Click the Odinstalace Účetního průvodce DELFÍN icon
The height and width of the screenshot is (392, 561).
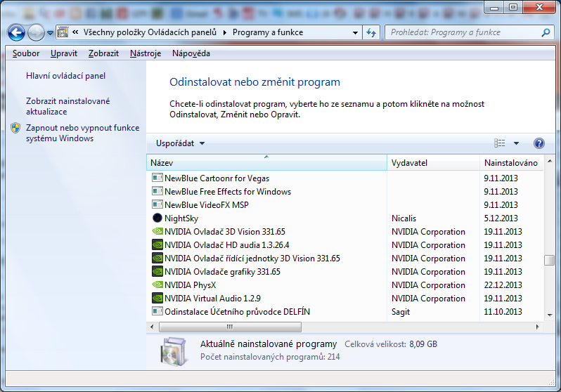[157, 311]
